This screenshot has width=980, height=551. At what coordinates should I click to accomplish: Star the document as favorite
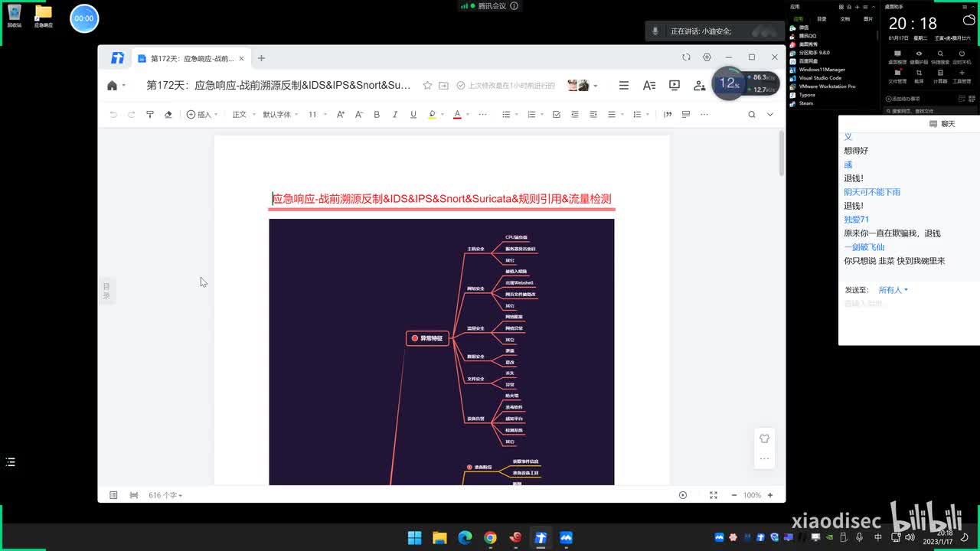(x=428, y=86)
